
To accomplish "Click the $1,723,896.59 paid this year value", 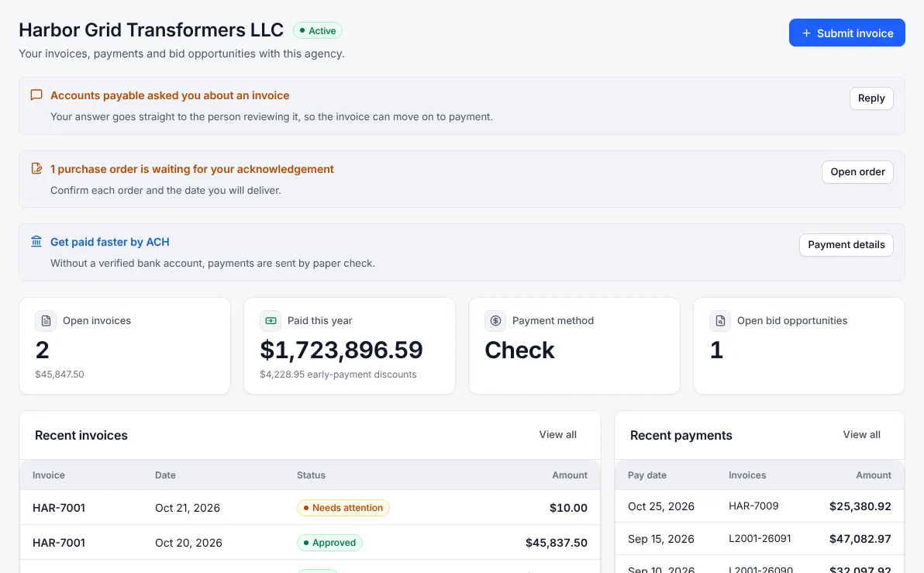I will point(341,350).
